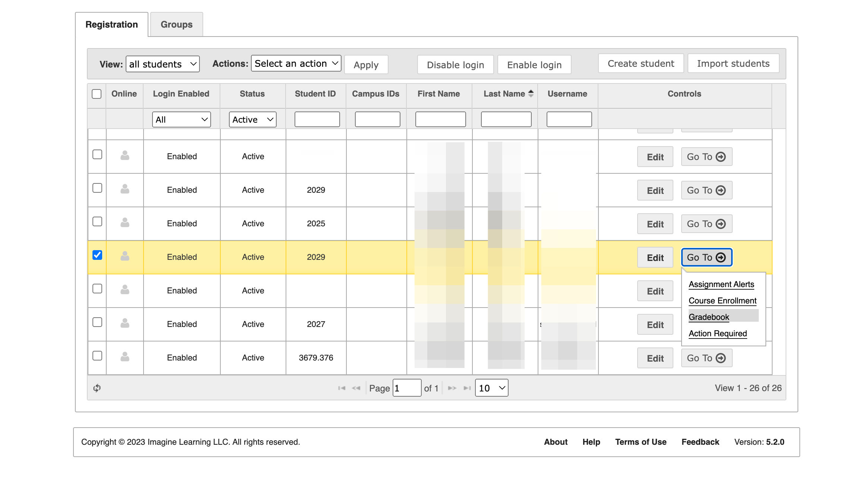Click the refresh grid icon
The height and width of the screenshot is (488, 868).
[x=97, y=388]
